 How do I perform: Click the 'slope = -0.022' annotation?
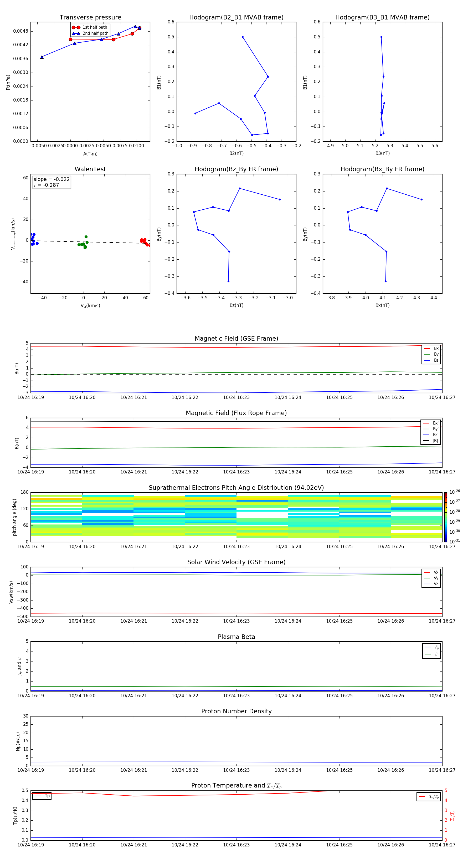pos(52,179)
